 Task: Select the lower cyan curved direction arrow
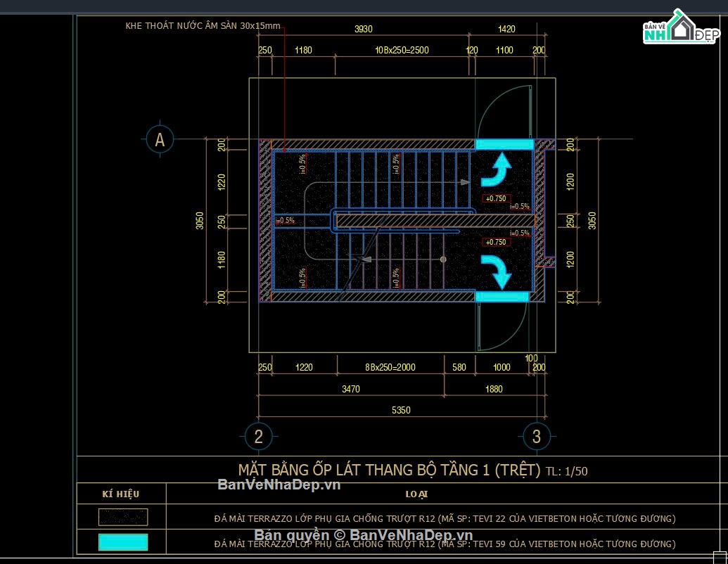point(497,272)
